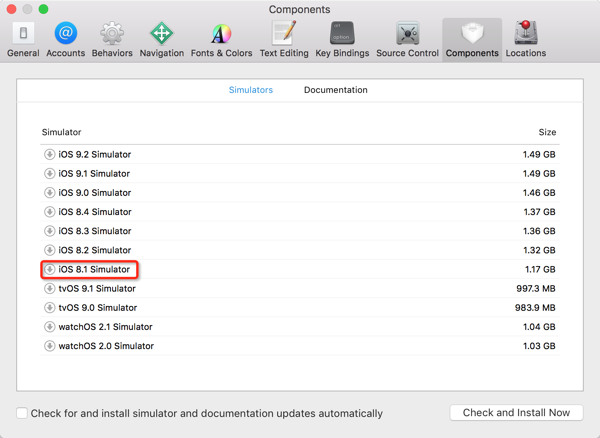Select the 1.36 GB size value
Viewport: 600px width, 438px height.
539,231
